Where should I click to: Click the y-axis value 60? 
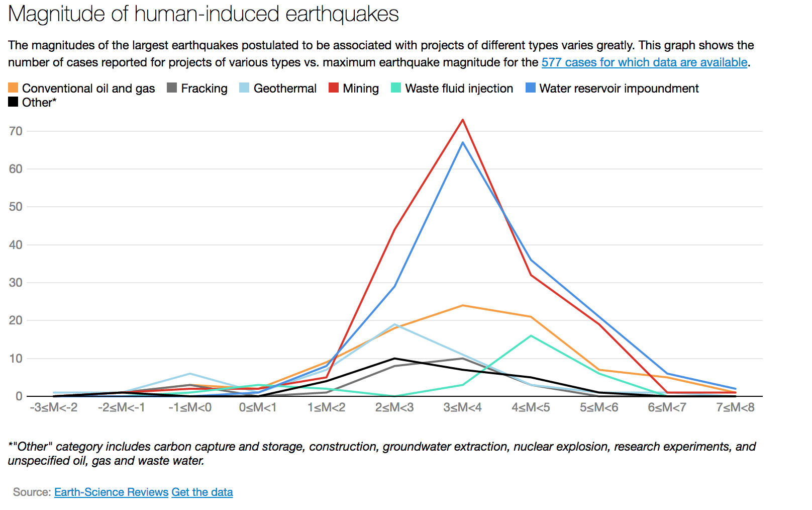(16, 169)
